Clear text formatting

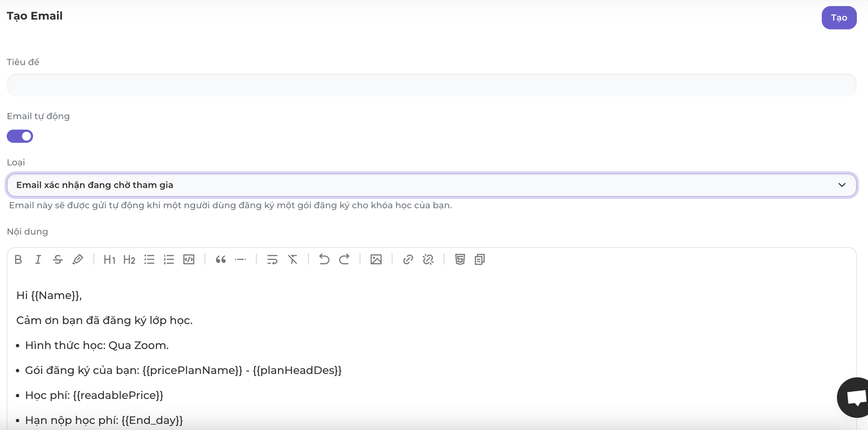[292, 260]
